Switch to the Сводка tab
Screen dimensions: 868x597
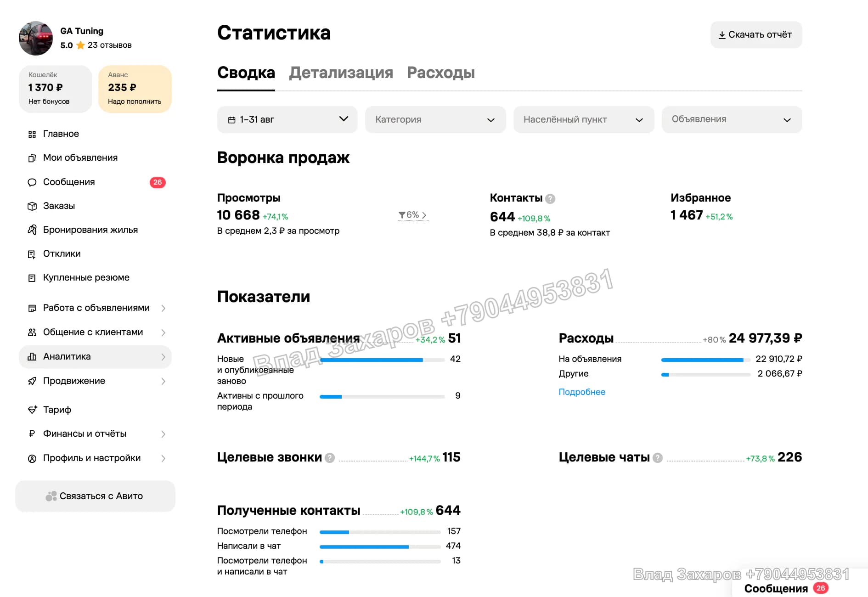point(246,73)
